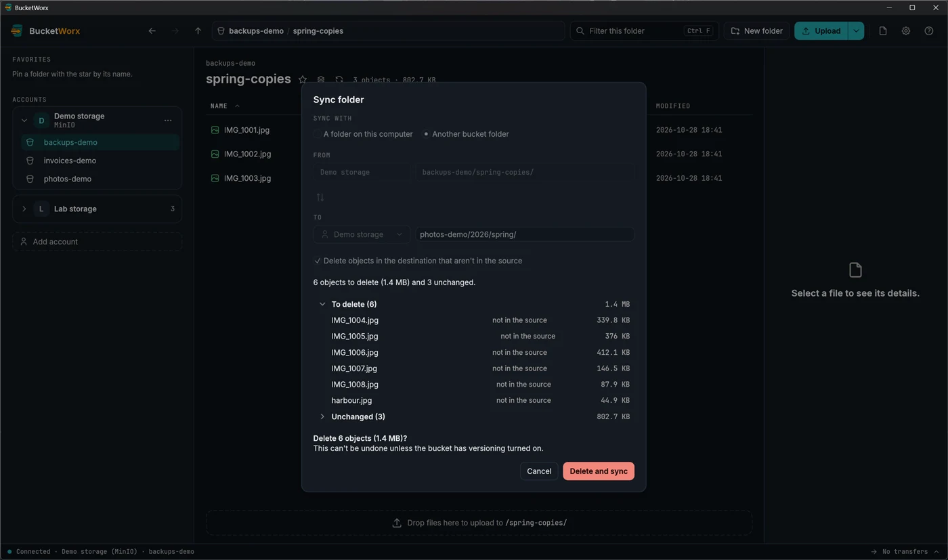948x560 pixels.
Task: Open the help question mark icon
Action: pos(929,30)
